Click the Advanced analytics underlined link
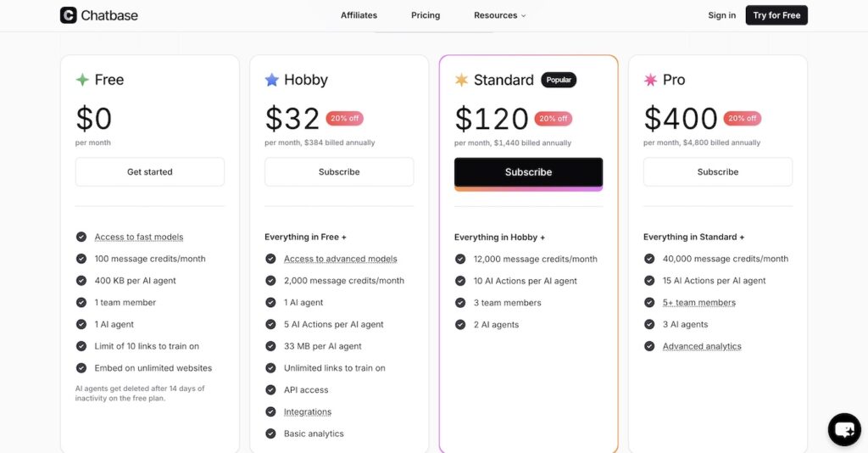The height and width of the screenshot is (453, 868). [702, 346]
